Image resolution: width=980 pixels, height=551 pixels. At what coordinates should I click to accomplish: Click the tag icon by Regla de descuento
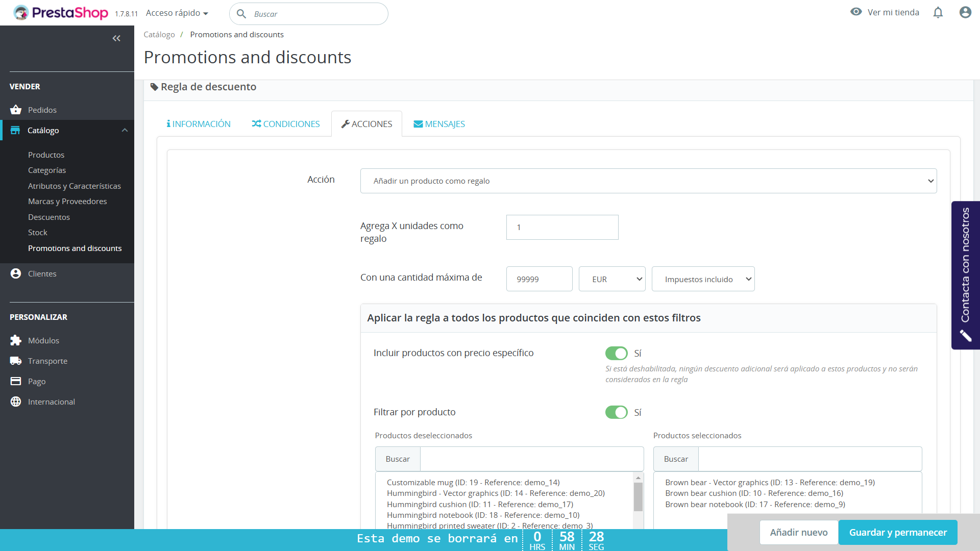pyautogui.click(x=154, y=87)
